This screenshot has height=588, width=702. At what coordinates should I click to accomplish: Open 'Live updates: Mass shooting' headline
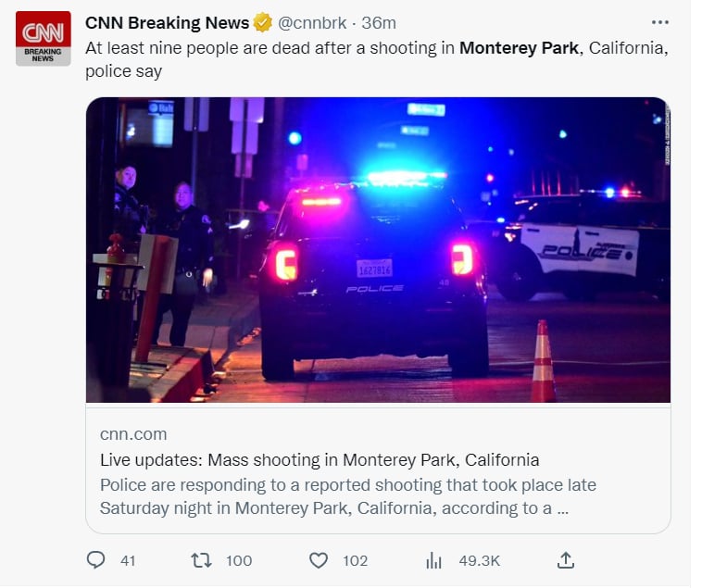(x=320, y=459)
